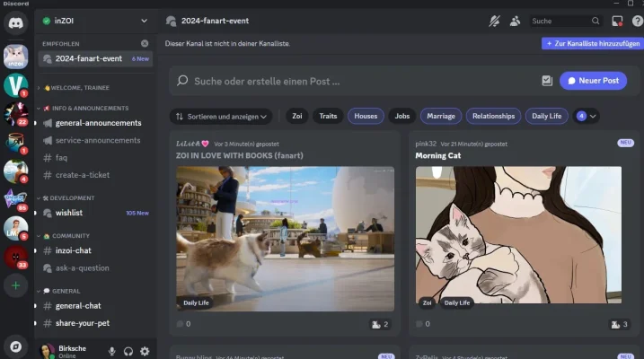Click the pink32 author name
This screenshot has height=359, width=644.
[426, 144]
